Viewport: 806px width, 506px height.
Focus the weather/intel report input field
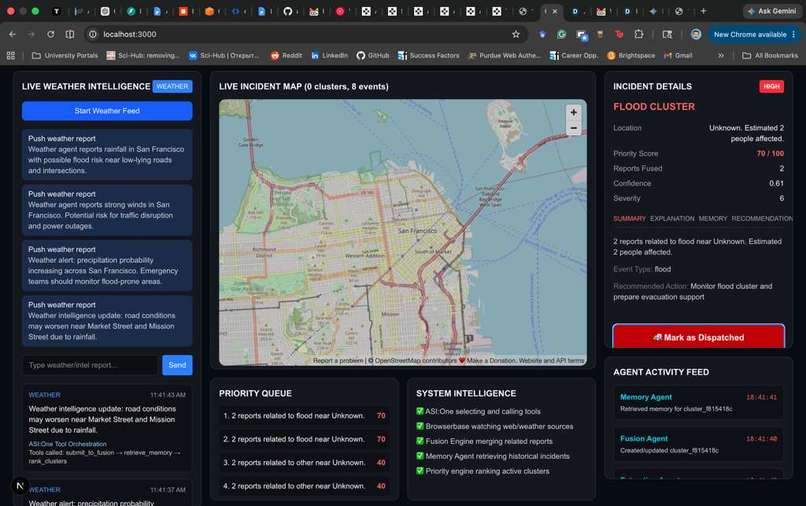90,365
